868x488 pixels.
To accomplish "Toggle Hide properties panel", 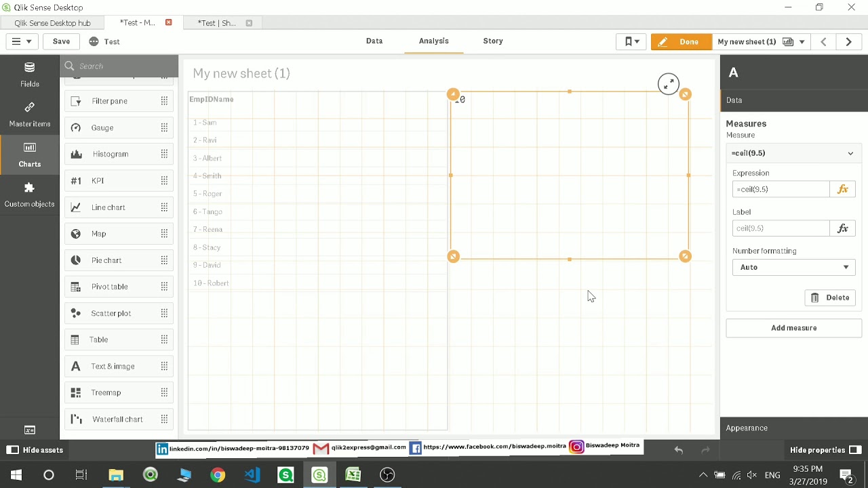I will [825, 450].
